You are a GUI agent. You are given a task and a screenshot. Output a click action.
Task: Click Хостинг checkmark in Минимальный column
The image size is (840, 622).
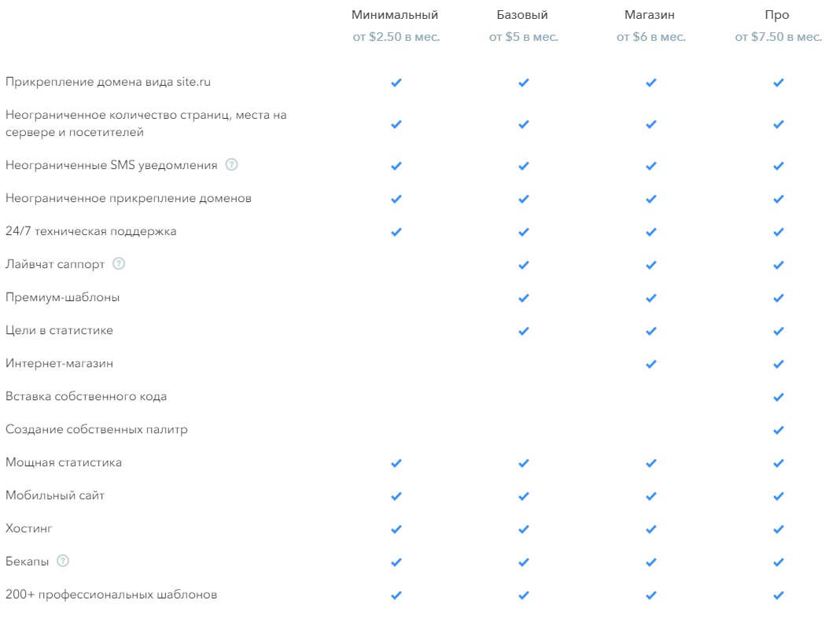pos(396,529)
